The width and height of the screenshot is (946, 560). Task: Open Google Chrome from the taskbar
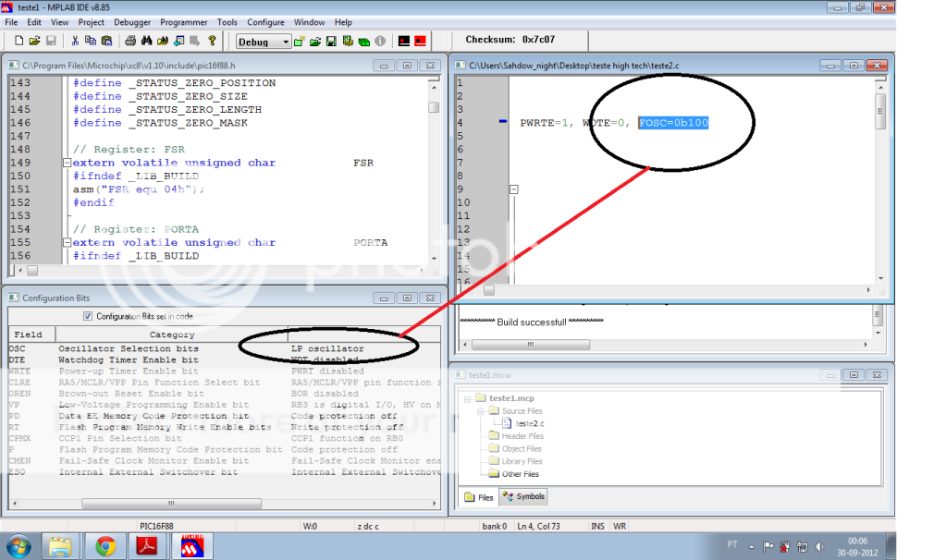coord(105,547)
